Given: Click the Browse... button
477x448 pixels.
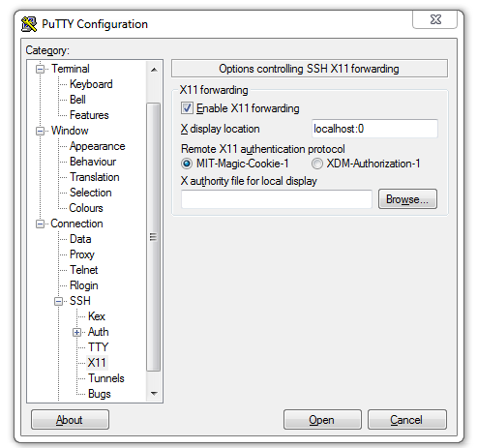Looking at the screenshot, I should (x=407, y=199).
